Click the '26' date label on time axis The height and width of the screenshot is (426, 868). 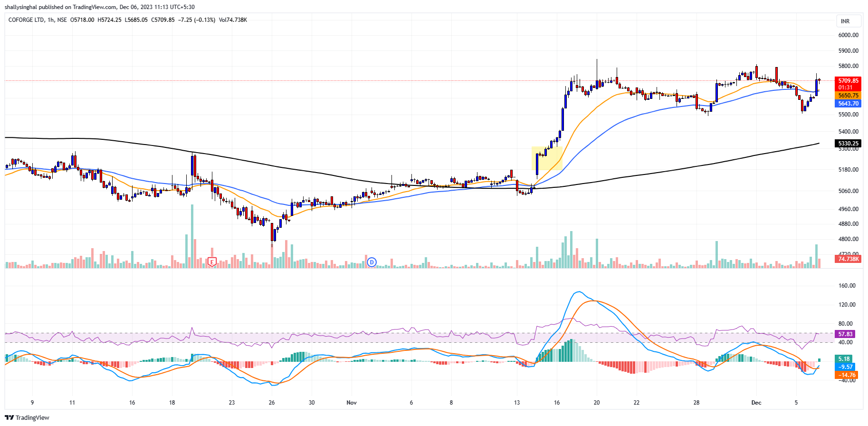[x=272, y=403]
